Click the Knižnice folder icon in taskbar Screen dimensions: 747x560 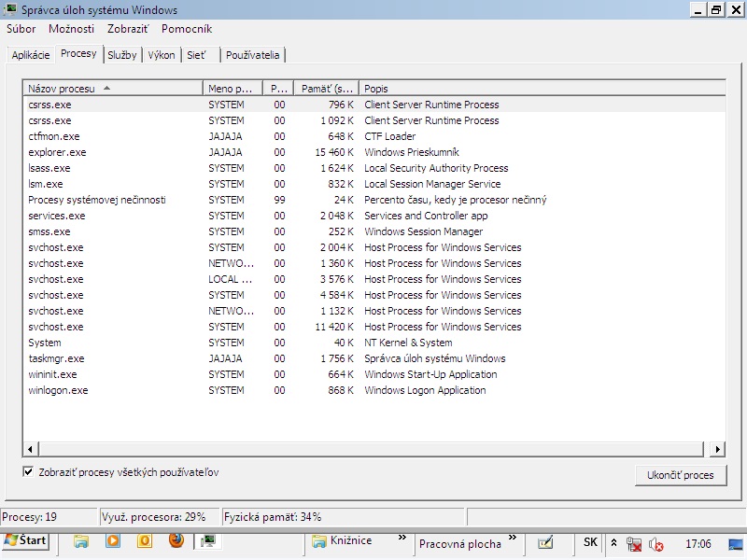coord(318,541)
